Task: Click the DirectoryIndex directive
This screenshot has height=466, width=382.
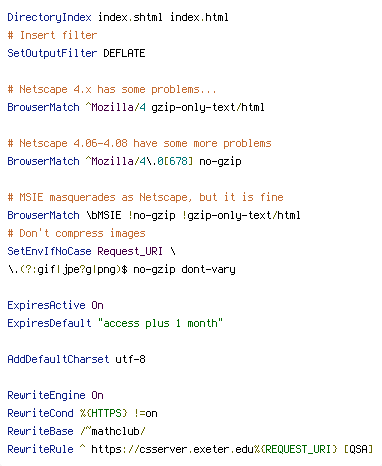Action: 49,17
